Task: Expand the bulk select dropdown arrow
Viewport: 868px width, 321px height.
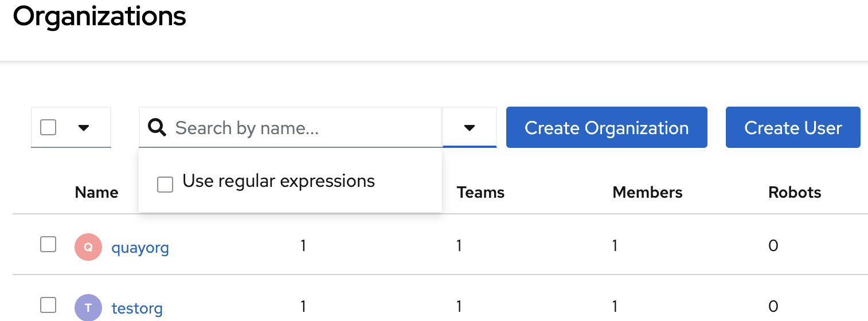Action: [84, 127]
